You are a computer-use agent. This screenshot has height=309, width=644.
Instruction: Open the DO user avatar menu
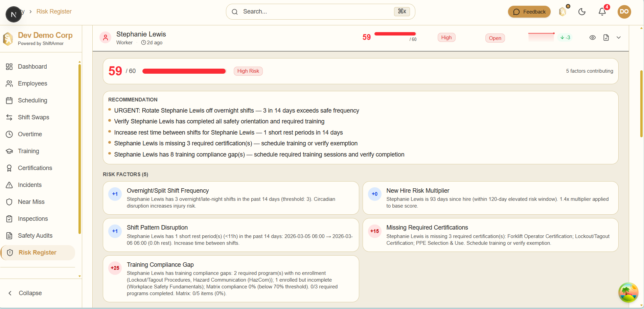click(x=624, y=11)
